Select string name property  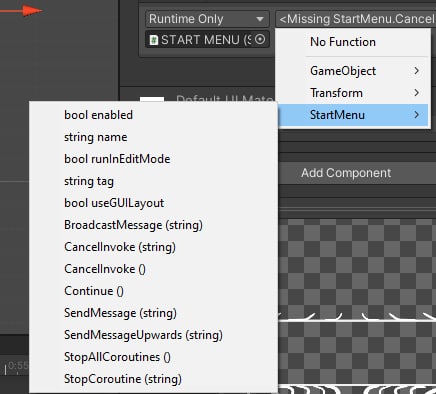(x=153, y=137)
